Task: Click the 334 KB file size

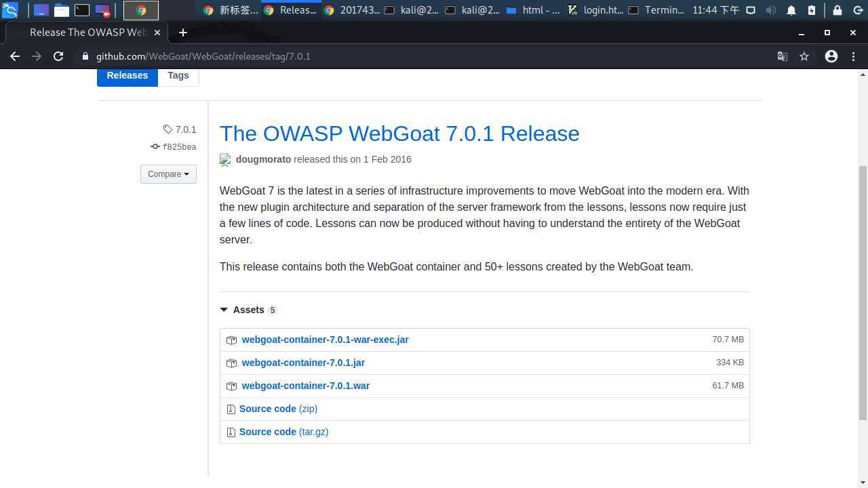Action: click(x=730, y=363)
